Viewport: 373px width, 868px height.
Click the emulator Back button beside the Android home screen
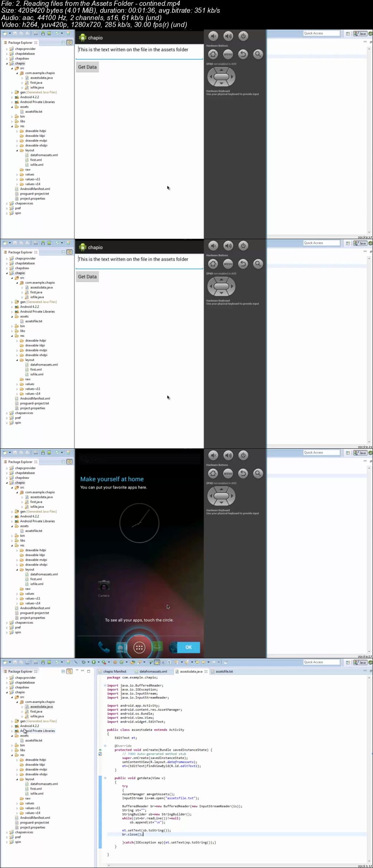tap(243, 474)
